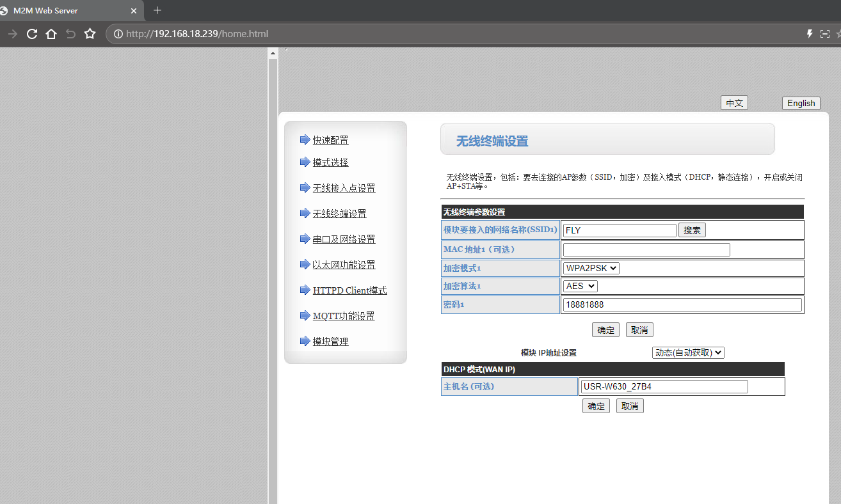Click the browser home icon
The width and height of the screenshot is (841, 504).
(x=51, y=34)
